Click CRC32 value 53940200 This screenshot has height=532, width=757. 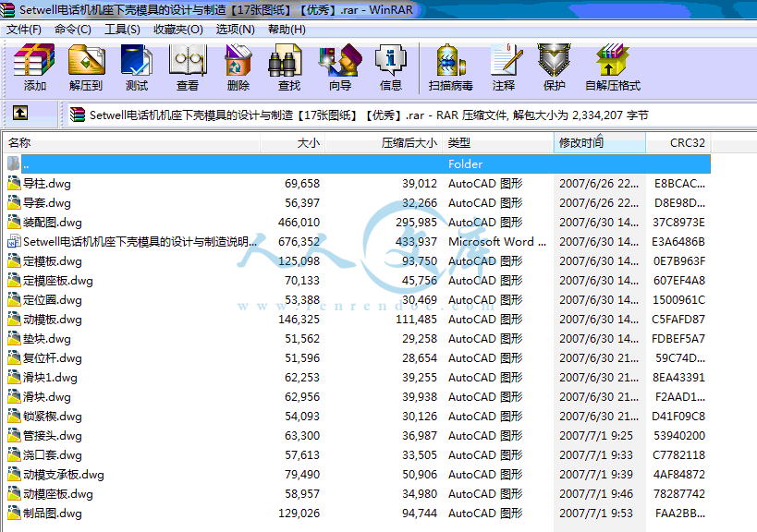678,435
